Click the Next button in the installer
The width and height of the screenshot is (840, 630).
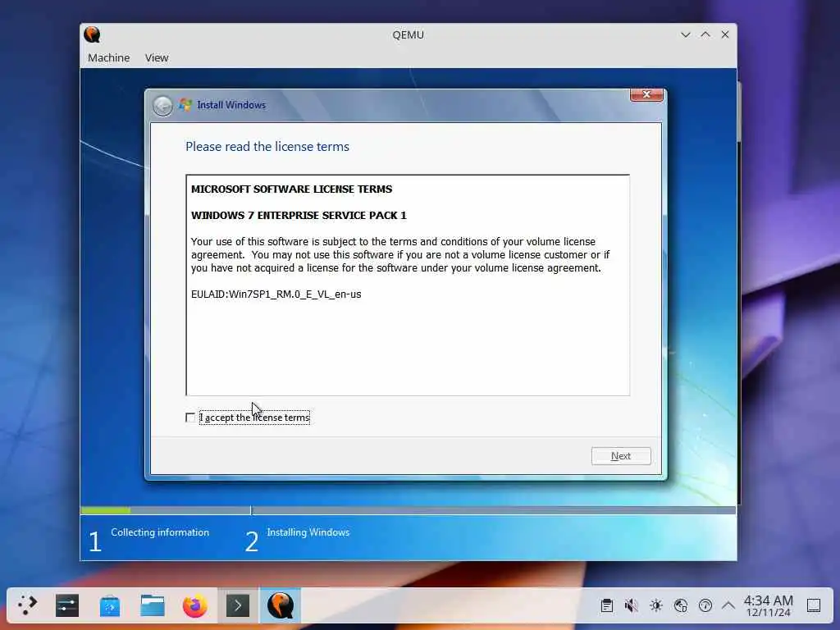pyautogui.click(x=621, y=456)
